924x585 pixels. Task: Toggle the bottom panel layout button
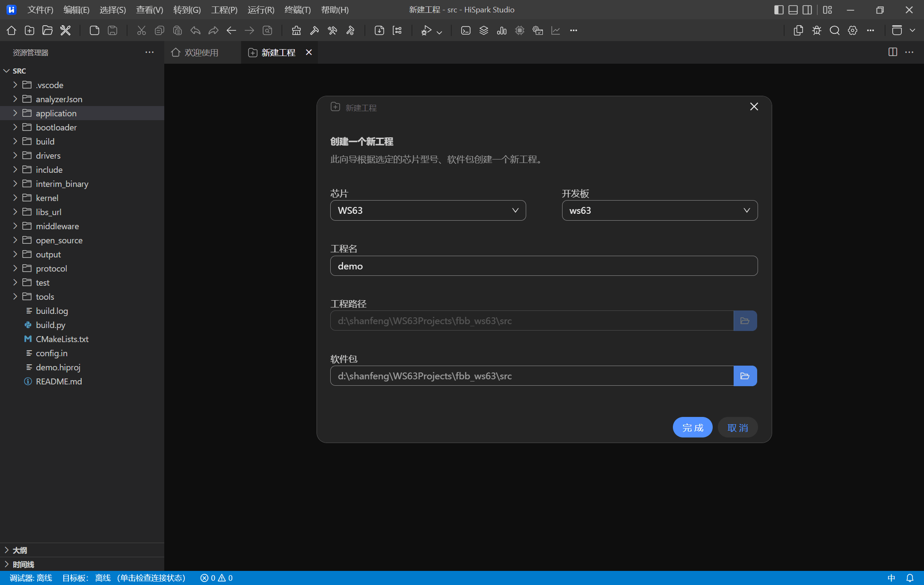[793, 10]
